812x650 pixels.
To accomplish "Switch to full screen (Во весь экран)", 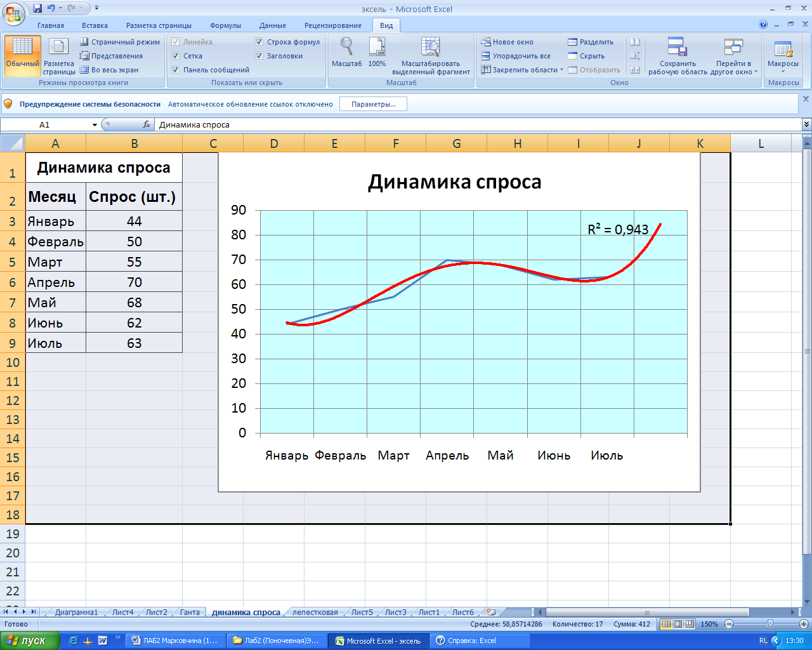I will click(109, 70).
